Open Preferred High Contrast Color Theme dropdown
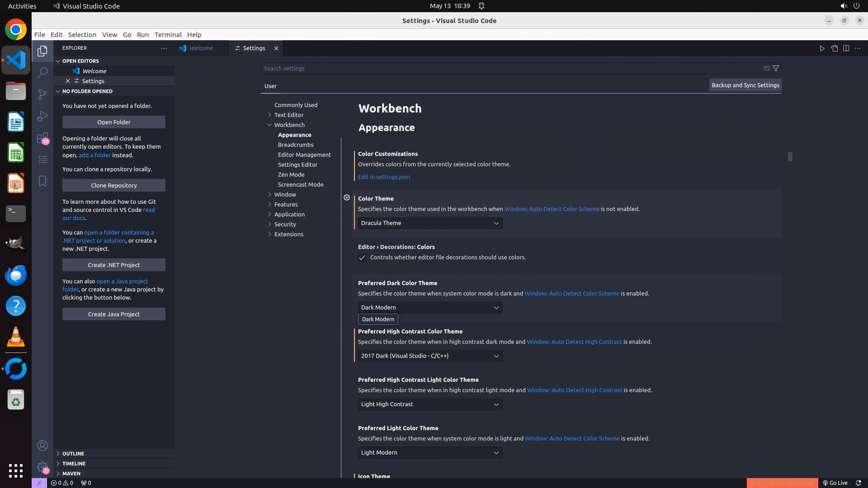Image resolution: width=868 pixels, height=488 pixels. coord(430,356)
